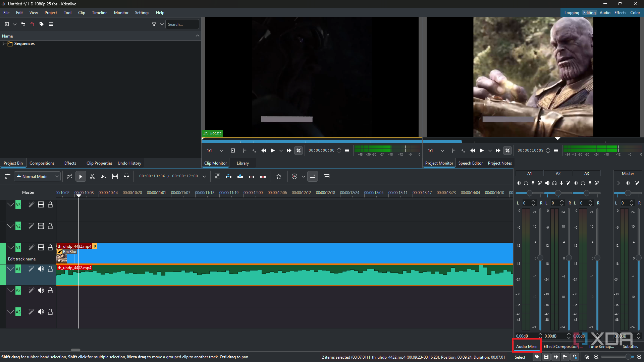
Task: Open dropdown next to Add Clip icon
Action: point(15,24)
